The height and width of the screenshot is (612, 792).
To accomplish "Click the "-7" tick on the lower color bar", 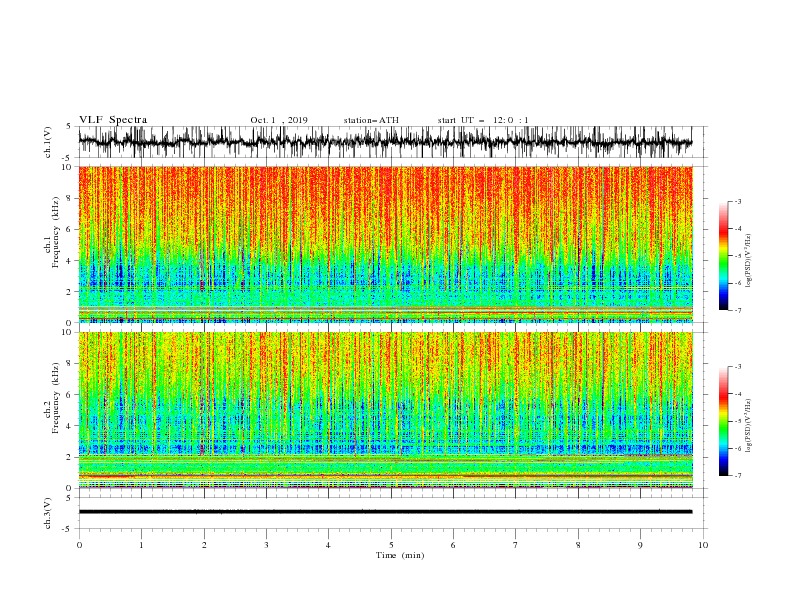I will tap(738, 475).
